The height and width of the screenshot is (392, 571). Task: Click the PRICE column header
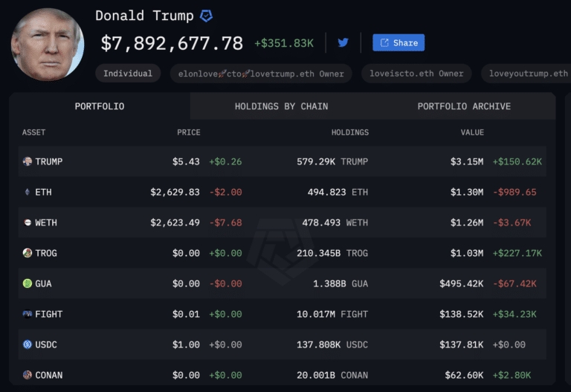[x=189, y=132]
